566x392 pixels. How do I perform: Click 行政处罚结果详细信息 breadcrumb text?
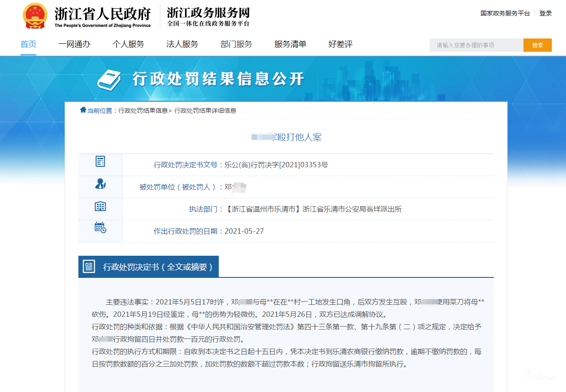click(205, 111)
